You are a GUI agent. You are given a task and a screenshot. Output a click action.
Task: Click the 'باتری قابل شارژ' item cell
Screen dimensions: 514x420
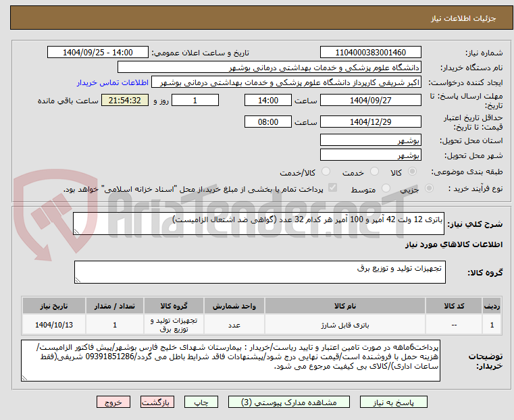[x=345, y=325]
